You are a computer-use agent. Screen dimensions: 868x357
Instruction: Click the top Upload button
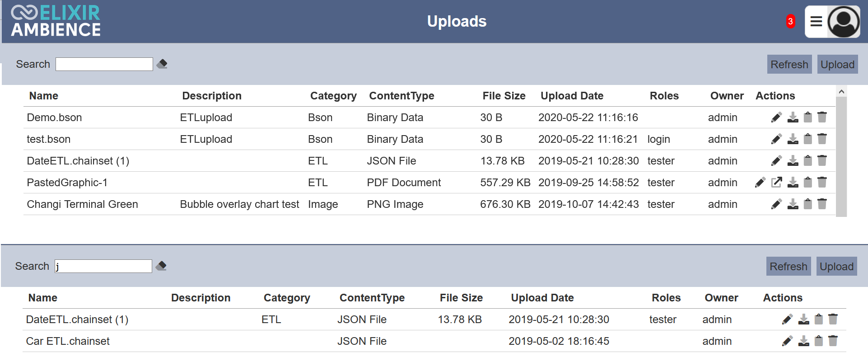(837, 64)
